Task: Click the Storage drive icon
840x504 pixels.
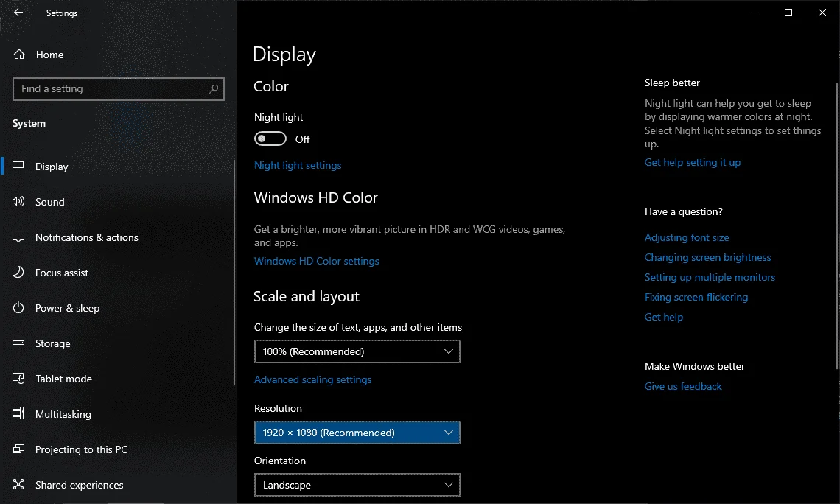Action: click(18, 343)
